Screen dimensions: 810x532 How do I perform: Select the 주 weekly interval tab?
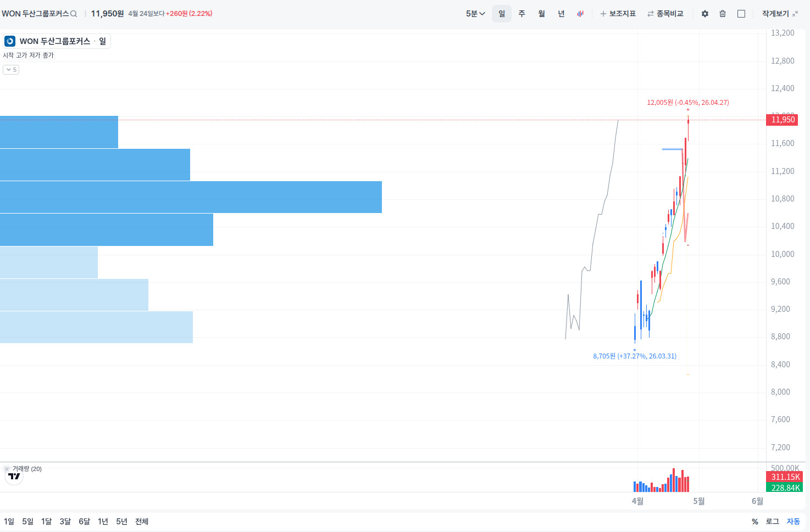coord(521,14)
